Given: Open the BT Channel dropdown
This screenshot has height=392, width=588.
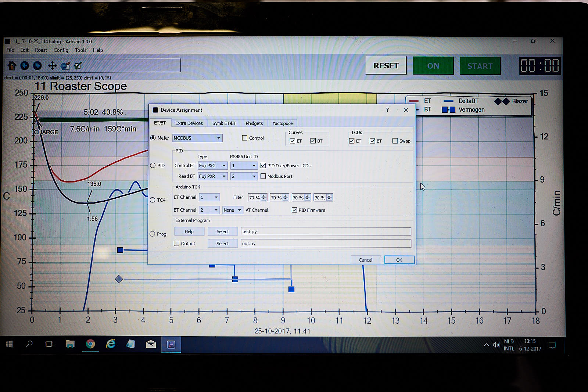Looking at the screenshot, I should 209,210.
